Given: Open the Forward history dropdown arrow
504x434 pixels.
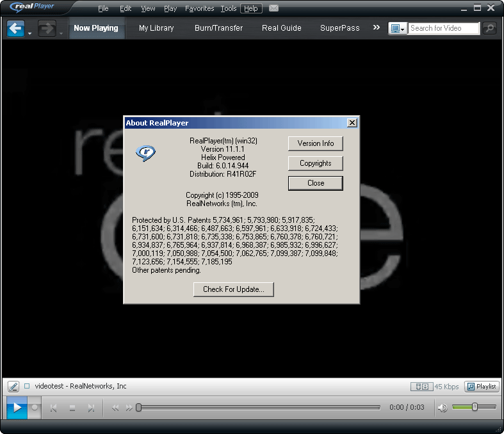Looking at the screenshot, I should [x=61, y=33].
